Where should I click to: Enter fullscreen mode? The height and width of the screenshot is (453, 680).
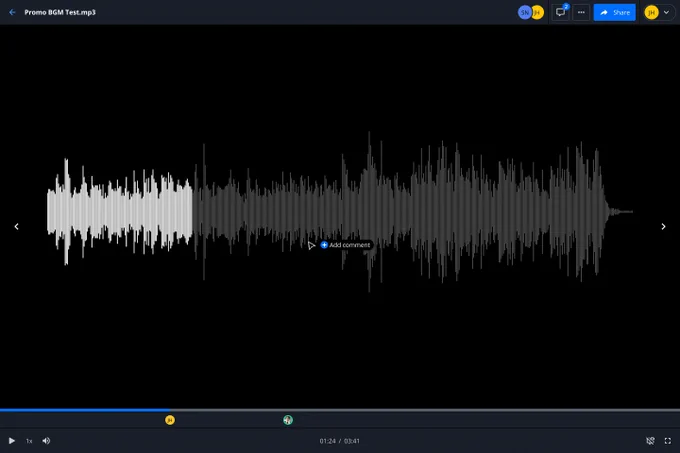tap(668, 441)
